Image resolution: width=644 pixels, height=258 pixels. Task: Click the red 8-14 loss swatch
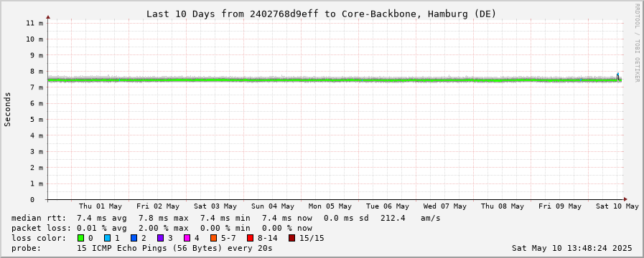(x=250, y=238)
